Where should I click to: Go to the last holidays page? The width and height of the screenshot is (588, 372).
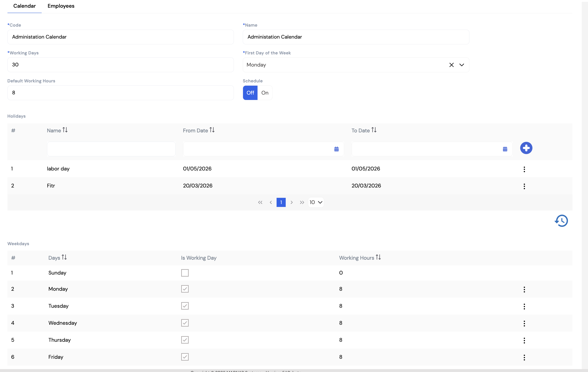click(x=302, y=202)
